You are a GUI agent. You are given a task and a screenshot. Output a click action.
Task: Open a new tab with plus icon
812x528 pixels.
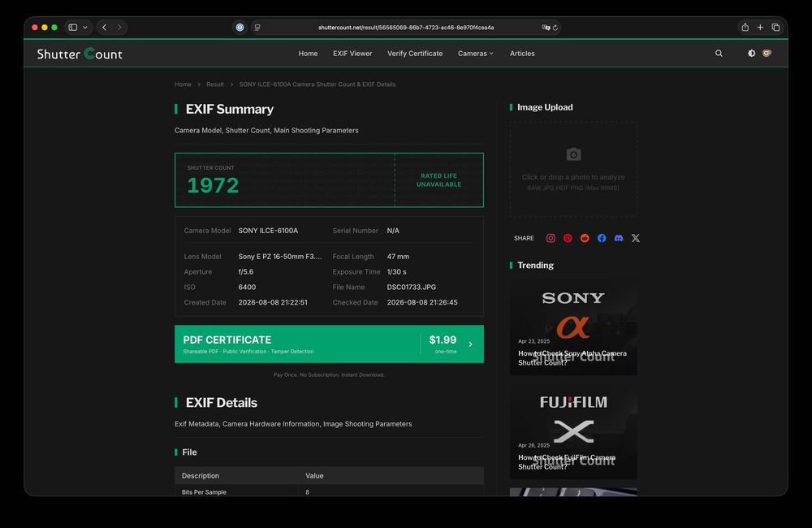pos(760,28)
